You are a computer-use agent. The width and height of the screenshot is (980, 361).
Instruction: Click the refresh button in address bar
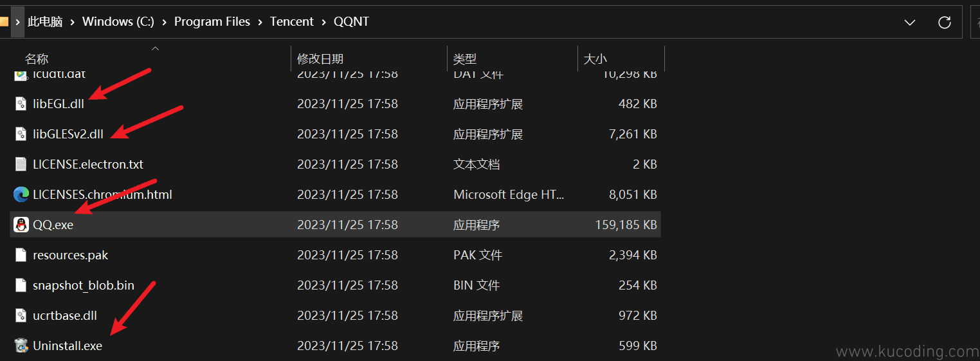pyautogui.click(x=945, y=23)
